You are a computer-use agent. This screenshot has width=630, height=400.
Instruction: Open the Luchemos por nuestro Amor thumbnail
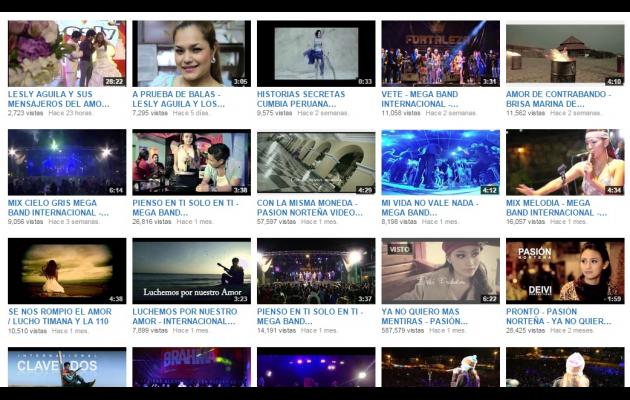(x=192, y=271)
